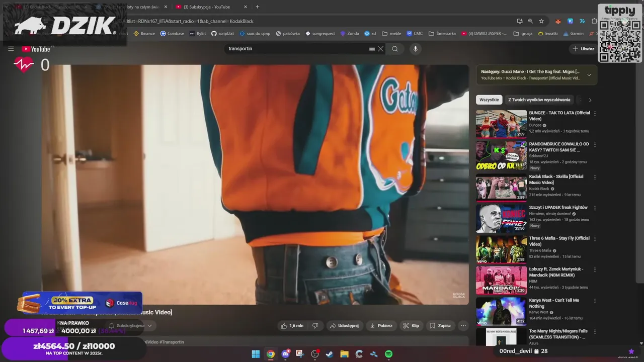Image resolution: width=644 pixels, height=362 pixels.
Task: Open the Coinbase bookmark
Action: pyautogui.click(x=172, y=34)
